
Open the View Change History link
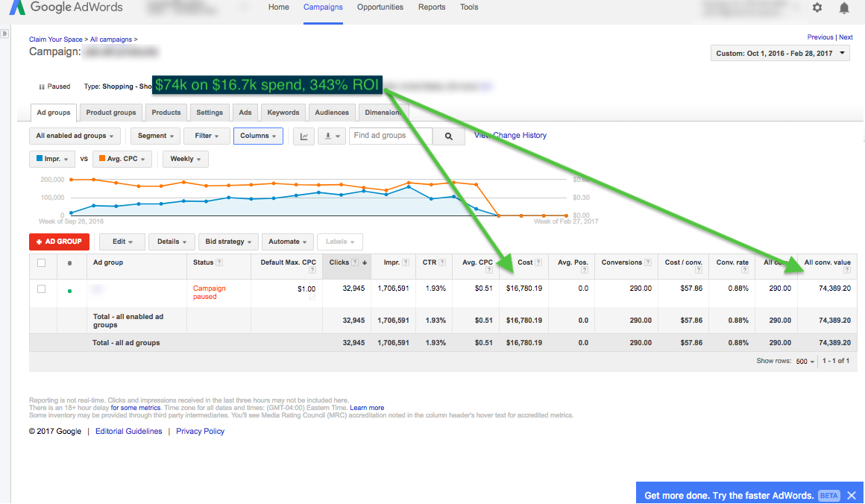510,135
